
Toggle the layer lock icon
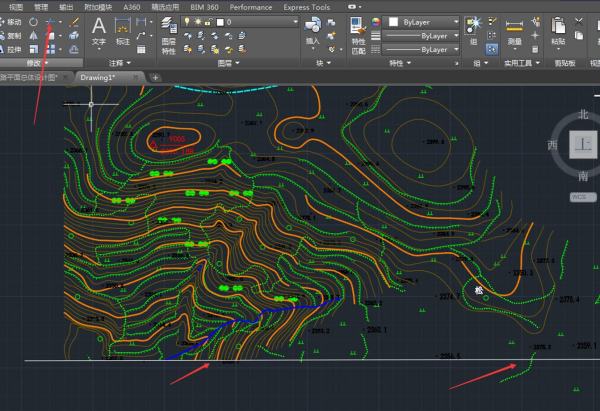tap(208, 21)
